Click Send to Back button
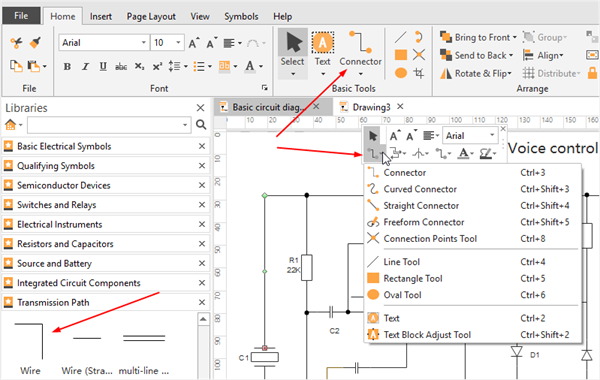Viewport: 600px width, 380px height. tap(476, 55)
